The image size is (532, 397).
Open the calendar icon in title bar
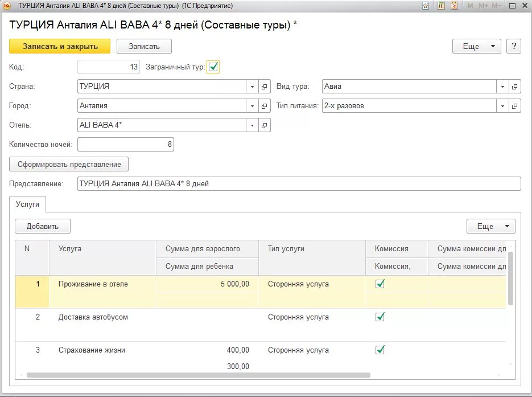click(x=455, y=6)
